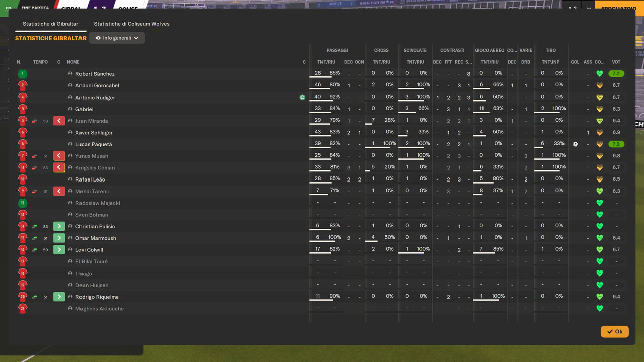Screen dimensions: 644x362
Task: Click Rafael Leão's number 10 shirt icon
Action: point(22,179)
